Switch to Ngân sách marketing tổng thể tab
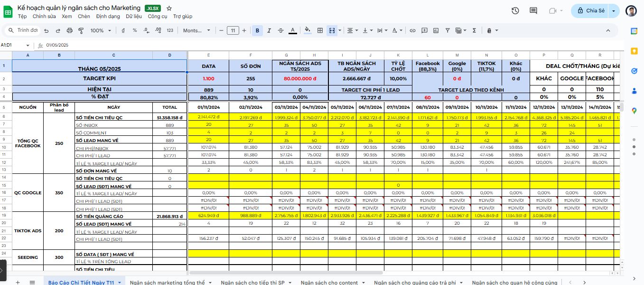The image size is (644, 285). pos(170,282)
